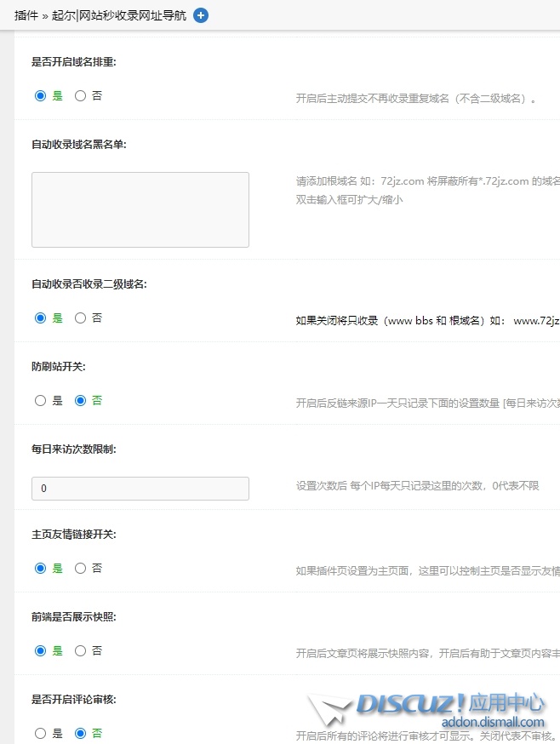Select 否 for 是否开启评论审核
The image size is (560, 744).
point(80,733)
